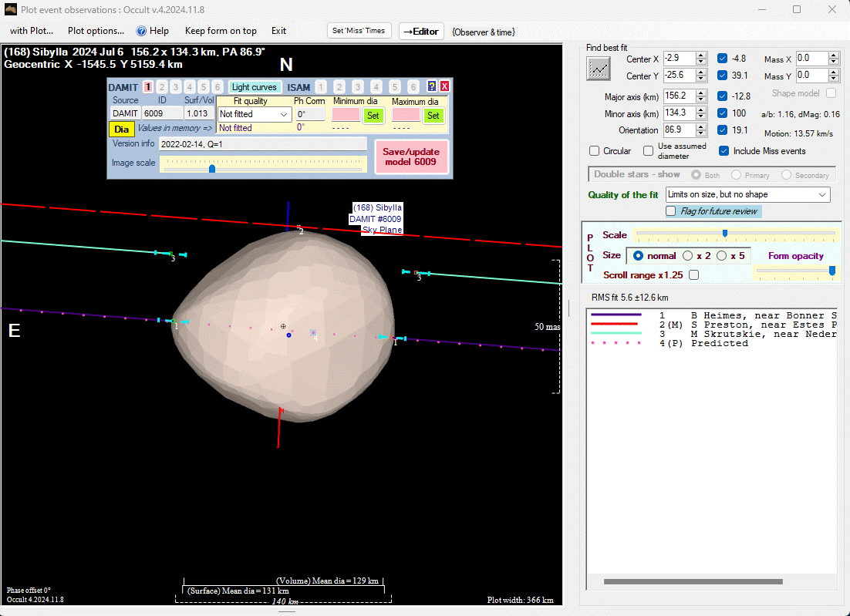Viewport: 850px width, 616px height.
Task: Click the Set button for Minimum dia
Action: click(x=373, y=115)
